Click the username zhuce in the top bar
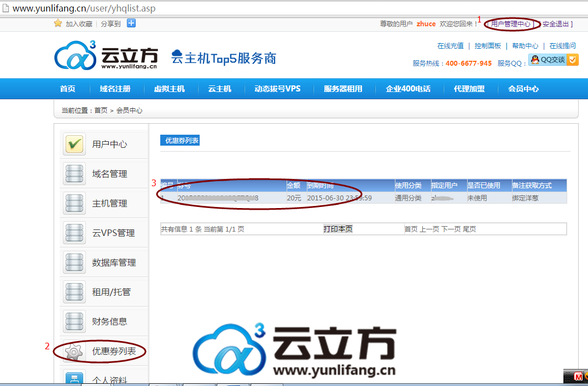588x386 pixels. [x=426, y=24]
